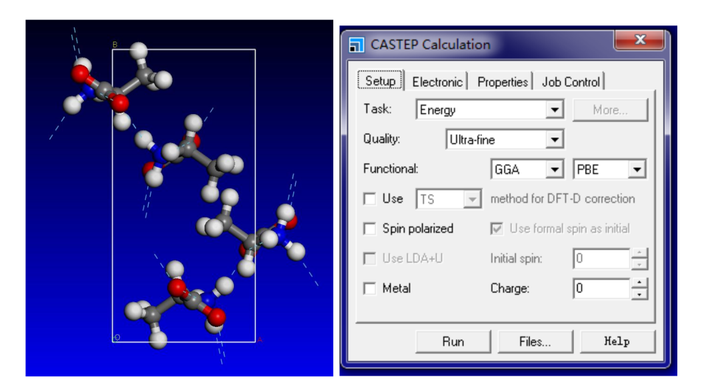Open the Files... dialog button
720x389 pixels.
click(535, 342)
